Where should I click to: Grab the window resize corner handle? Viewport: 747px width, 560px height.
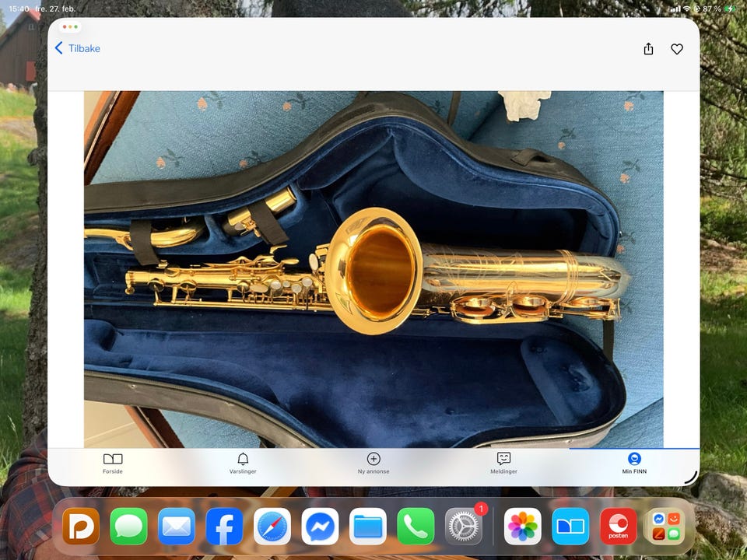pyautogui.click(x=691, y=478)
